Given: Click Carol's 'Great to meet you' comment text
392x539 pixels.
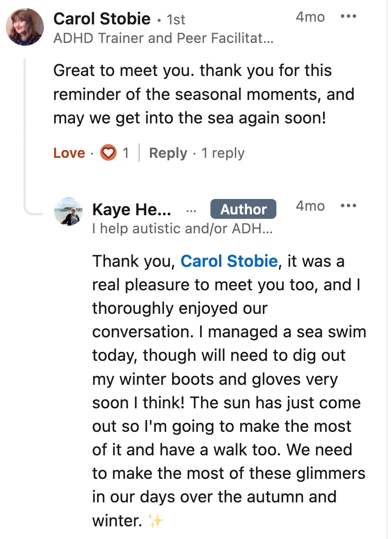Looking at the screenshot, I should 203,94.
